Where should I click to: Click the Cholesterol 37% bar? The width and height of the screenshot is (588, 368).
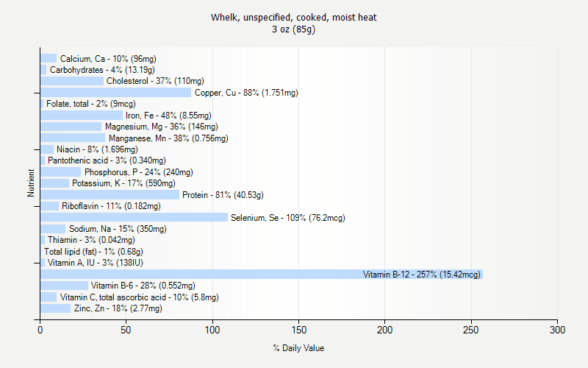pos(72,81)
